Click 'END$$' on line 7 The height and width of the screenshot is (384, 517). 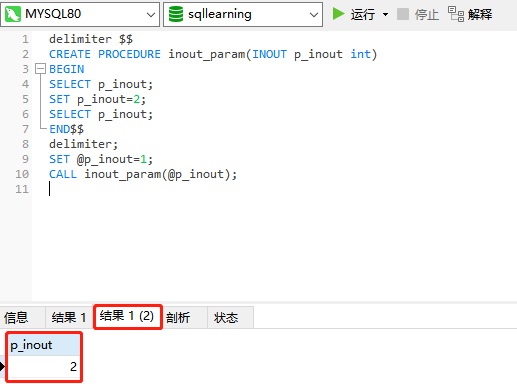point(66,129)
